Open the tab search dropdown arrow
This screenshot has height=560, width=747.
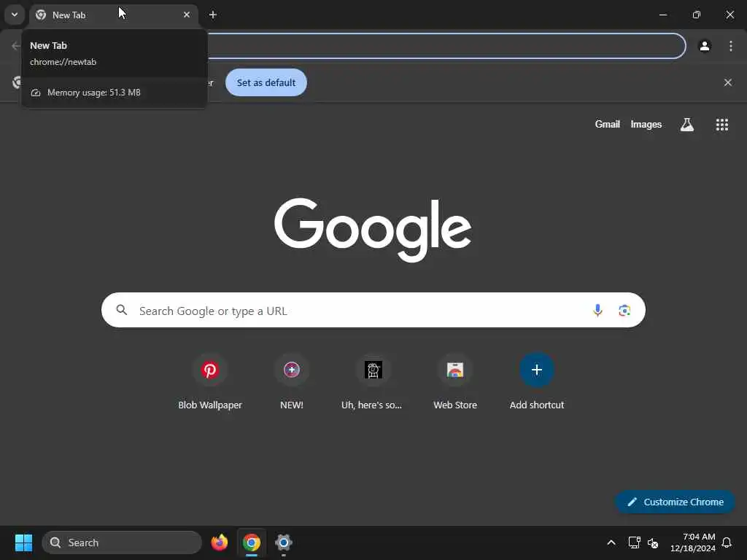[x=15, y=15]
